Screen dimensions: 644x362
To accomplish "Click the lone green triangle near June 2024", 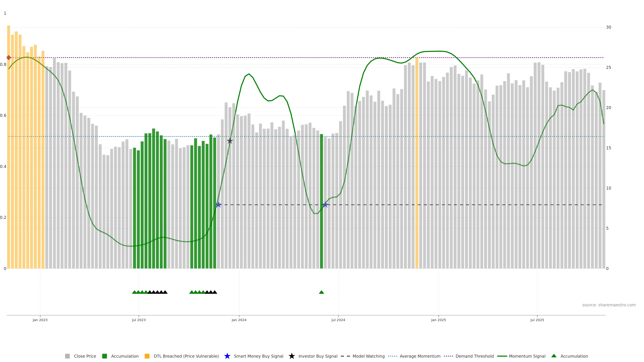I will tap(321, 292).
